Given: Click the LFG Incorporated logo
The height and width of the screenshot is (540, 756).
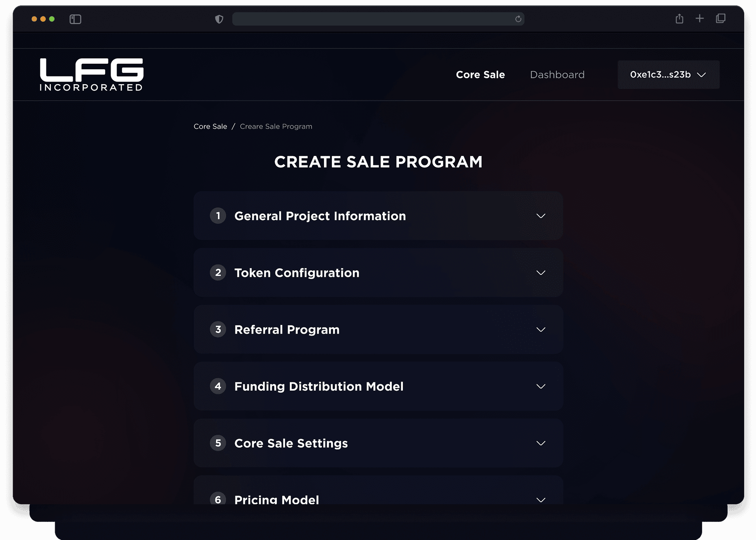Looking at the screenshot, I should 91,74.
